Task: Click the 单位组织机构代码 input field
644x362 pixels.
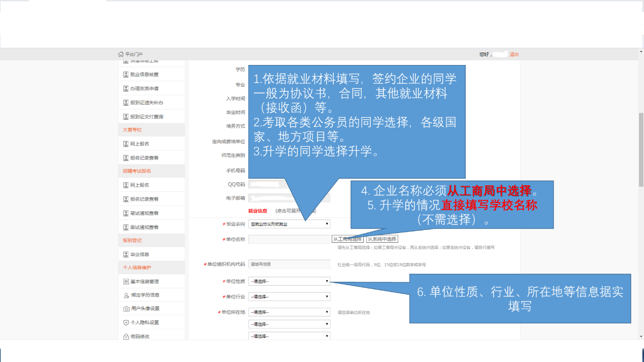Action: coord(289,264)
